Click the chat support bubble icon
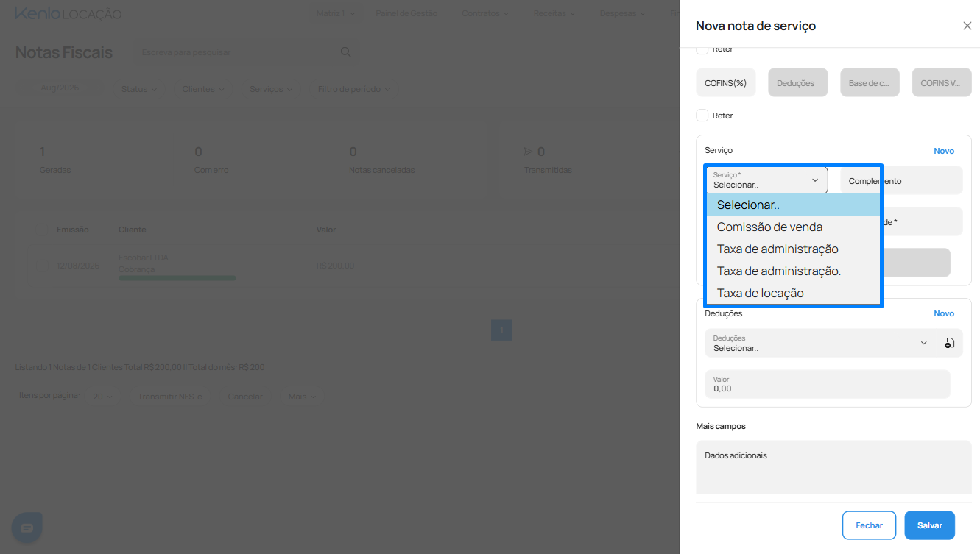The width and height of the screenshot is (980, 554). (x=27, y=528)
